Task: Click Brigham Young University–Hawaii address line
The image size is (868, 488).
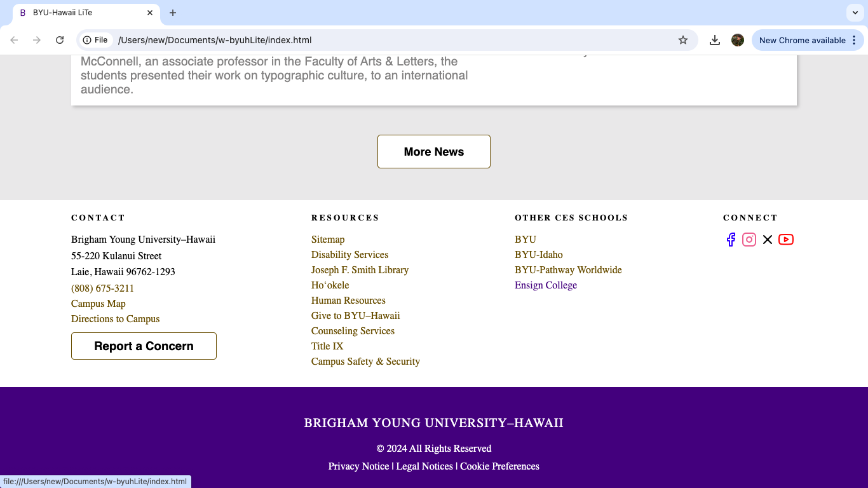Action: click(143, 240)
